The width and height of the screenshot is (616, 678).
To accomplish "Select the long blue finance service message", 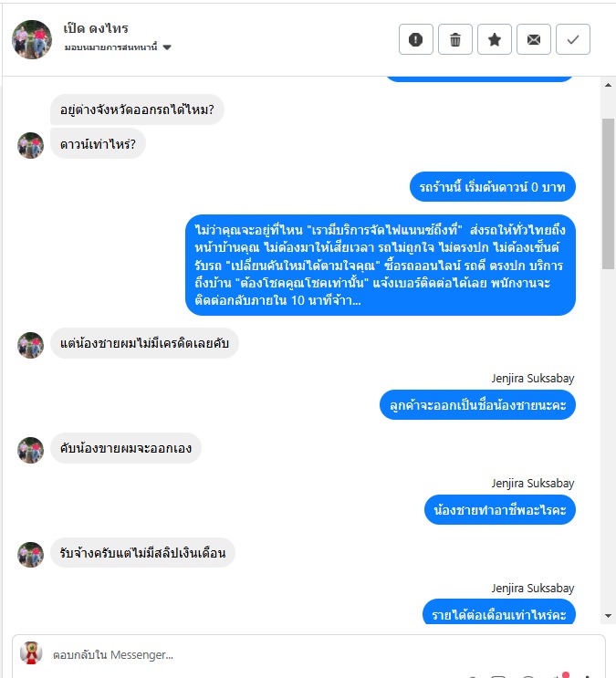I will (x=381, y=265).
